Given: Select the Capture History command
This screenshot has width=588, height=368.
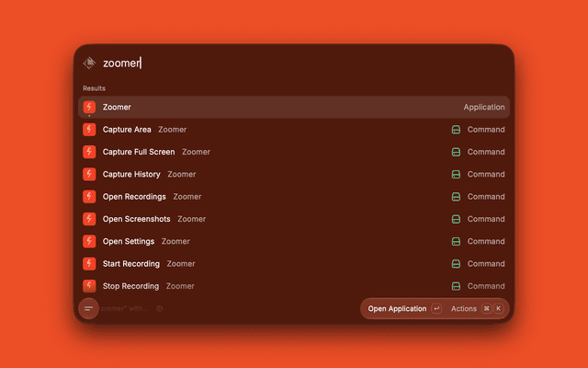Looking at the screenshot, I should pos(294,174).
